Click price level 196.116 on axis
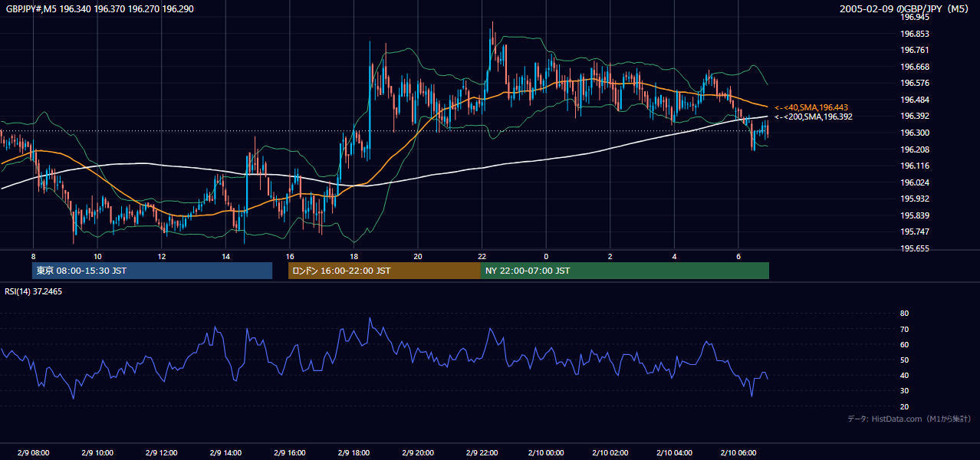The width and height of the screenshot is (980, 460). pos(914,166)
